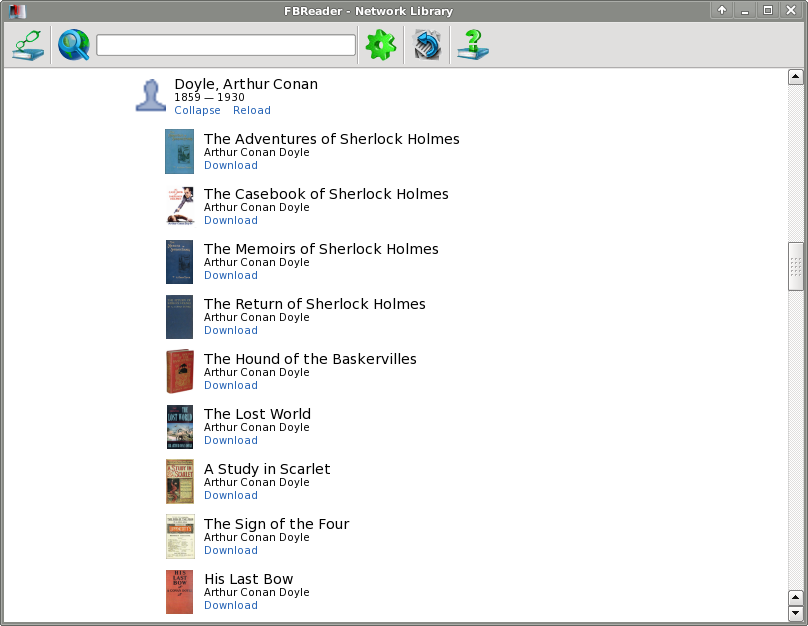808x626 pixels.
Task: Select title The Lost World
Action: [257, 414]
